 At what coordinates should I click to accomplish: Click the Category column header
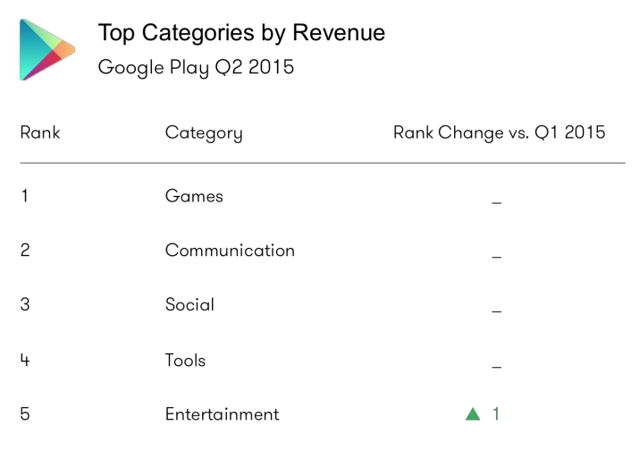pyautogui.click(x=203, y=132)
